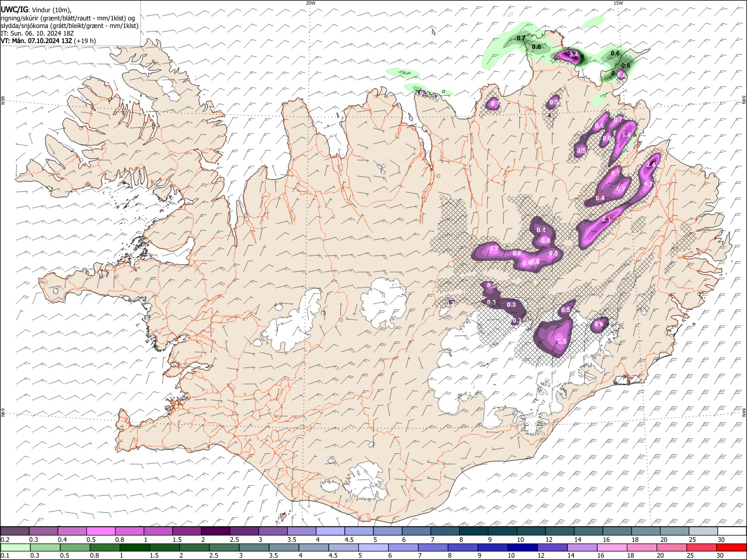The width and height of the screenshot is (747, 560).
Task: Click the lower legend swatch between 0.5 and 0.8
Action: click(75, 547)
